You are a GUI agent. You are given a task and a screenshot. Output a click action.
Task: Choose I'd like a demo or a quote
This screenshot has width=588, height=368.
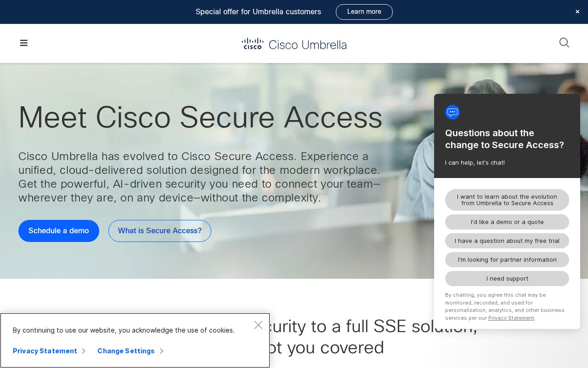tap(507, 222)
